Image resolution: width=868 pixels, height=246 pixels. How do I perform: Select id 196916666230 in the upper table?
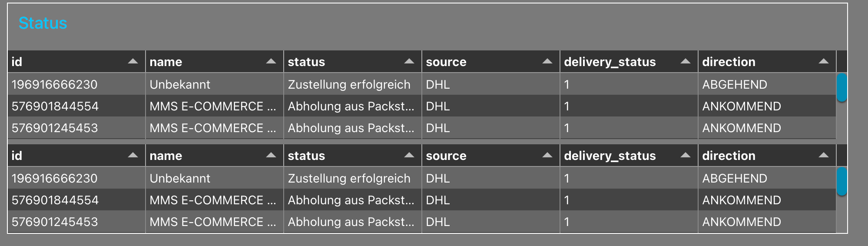[x=55, y=84]
